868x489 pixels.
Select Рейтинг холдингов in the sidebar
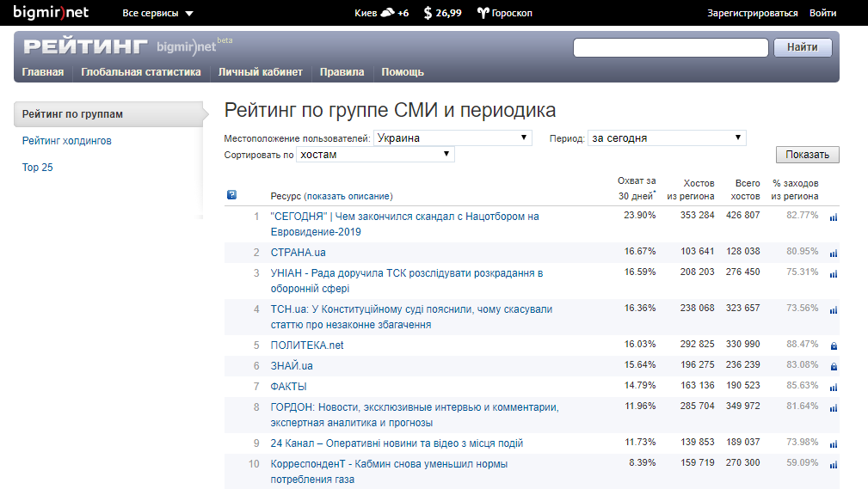click(x=67, y=141)
